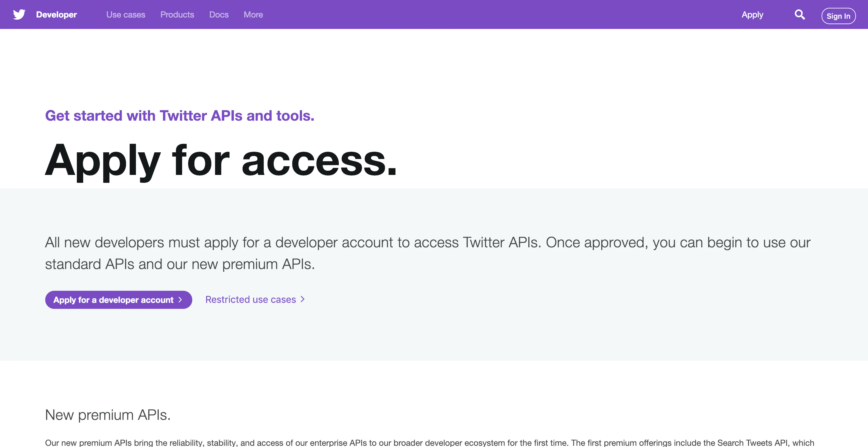This screenshot has width=868, height=447.
Task: Open the Docs menu
Action: (x=219, y=14)
